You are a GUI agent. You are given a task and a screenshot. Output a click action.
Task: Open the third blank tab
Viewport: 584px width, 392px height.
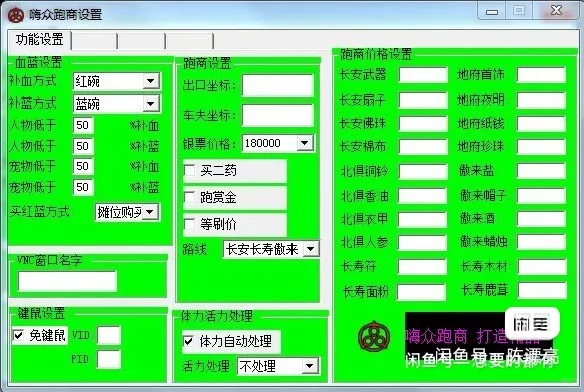coord(142,41)
